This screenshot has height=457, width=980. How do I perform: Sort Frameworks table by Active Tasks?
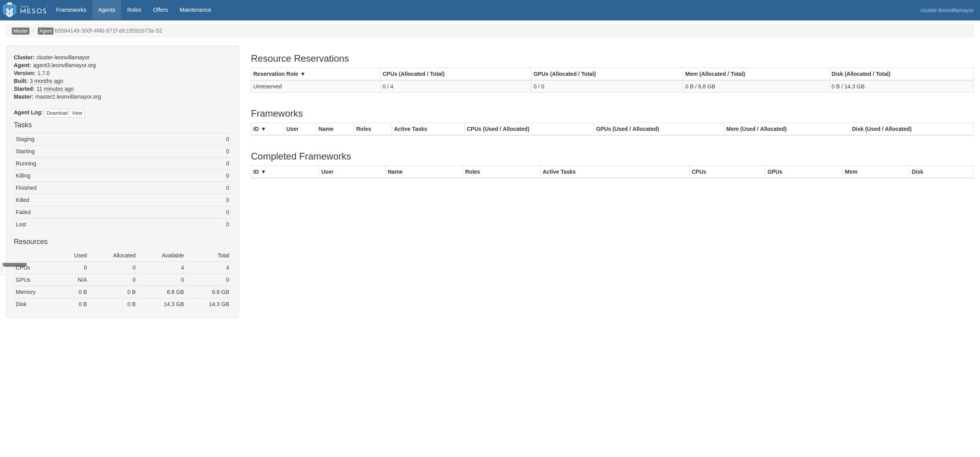coord(428,129)
